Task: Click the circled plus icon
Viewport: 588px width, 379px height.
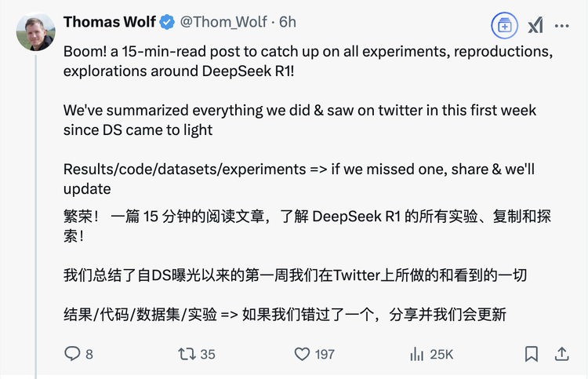Action: (x=504, y=25)
